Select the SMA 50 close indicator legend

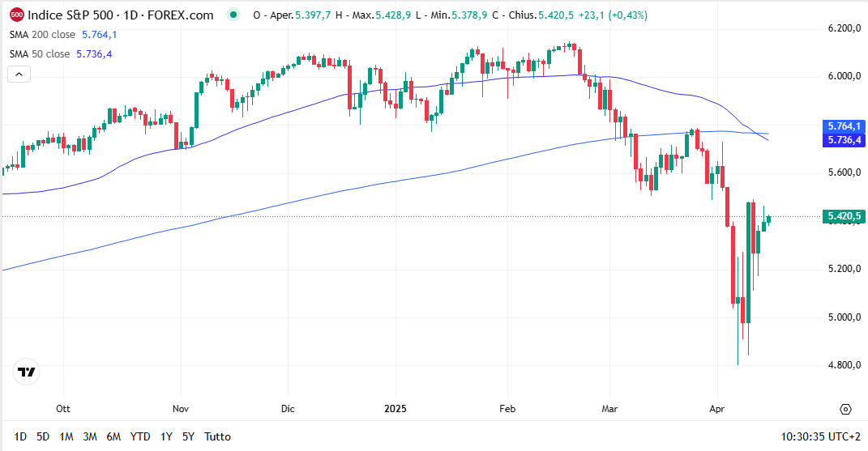click(x=40, y=54)
